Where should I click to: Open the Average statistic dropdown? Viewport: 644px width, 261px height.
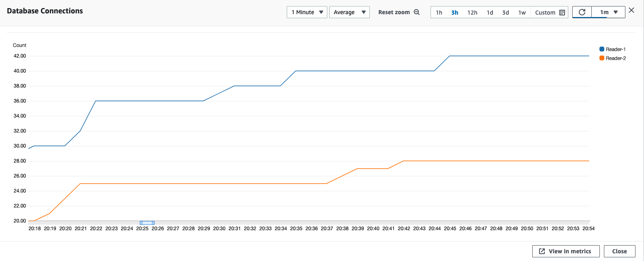click(349, 12)
